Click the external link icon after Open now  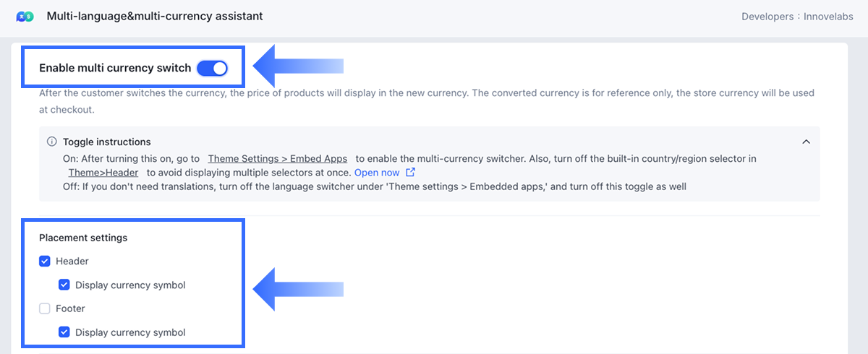(411, 173)
